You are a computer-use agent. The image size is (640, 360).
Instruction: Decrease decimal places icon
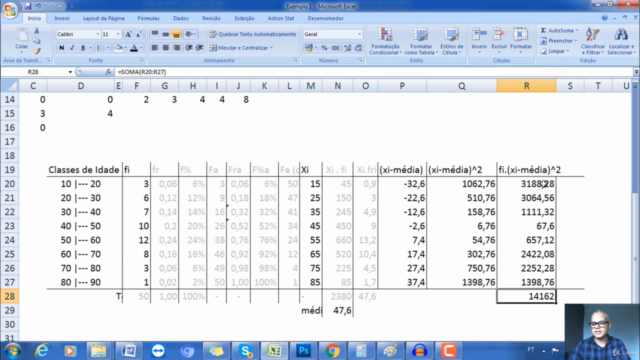coord(358,48)
